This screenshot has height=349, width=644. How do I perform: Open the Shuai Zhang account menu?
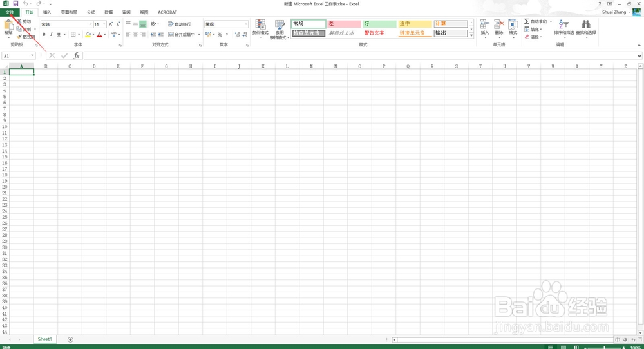pyautogui.click(x=616, y=12)
